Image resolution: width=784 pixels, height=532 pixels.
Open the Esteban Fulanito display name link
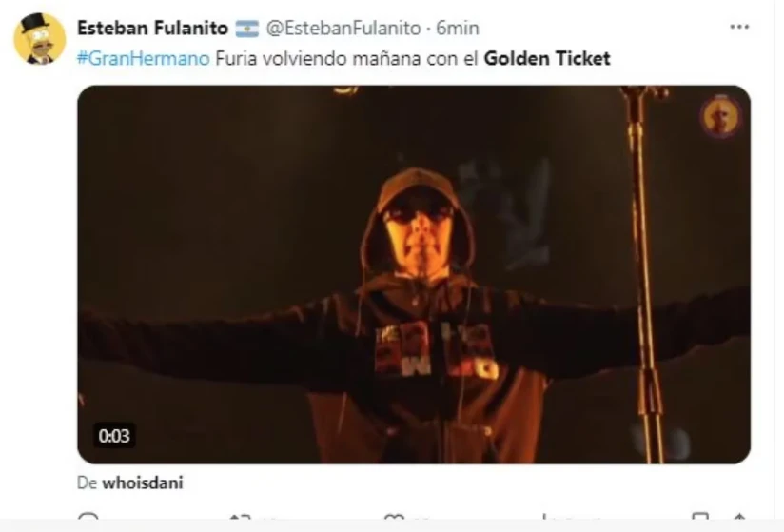pyautogui.click(x=152, y=28)
